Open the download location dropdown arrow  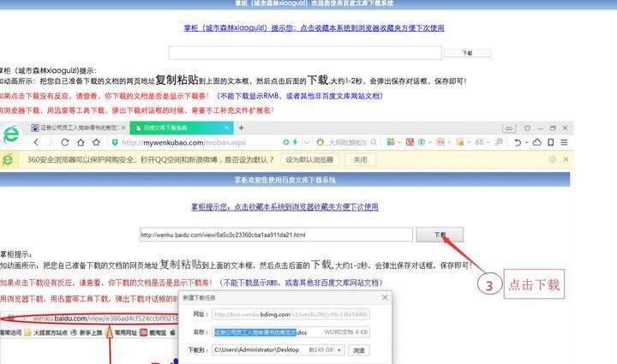(339, 349)
